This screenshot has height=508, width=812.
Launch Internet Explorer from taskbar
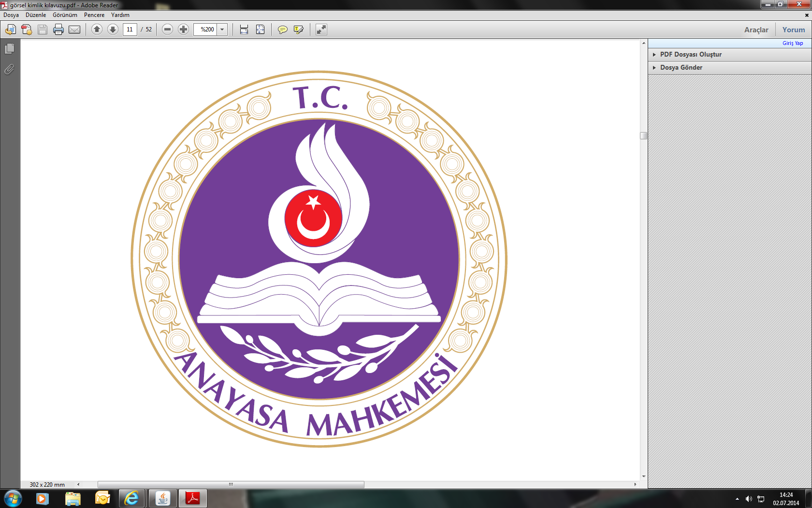[131, 498]
